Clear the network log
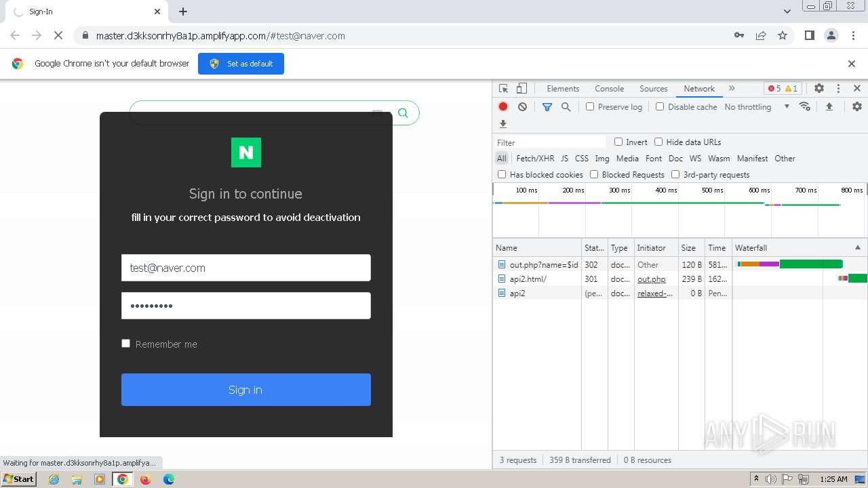This screenshot has height=488, width=868. pos(522,106)
